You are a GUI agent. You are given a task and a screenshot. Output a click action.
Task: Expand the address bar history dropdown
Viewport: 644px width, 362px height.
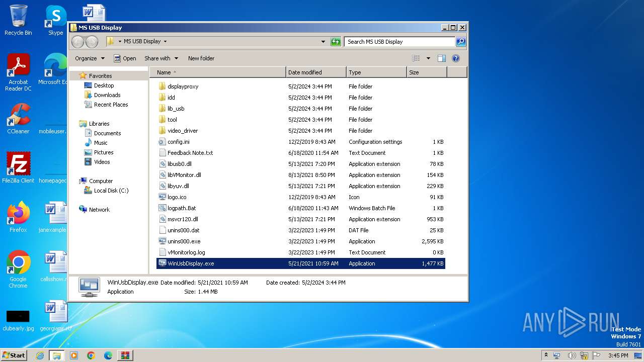(x=323, y=42)
